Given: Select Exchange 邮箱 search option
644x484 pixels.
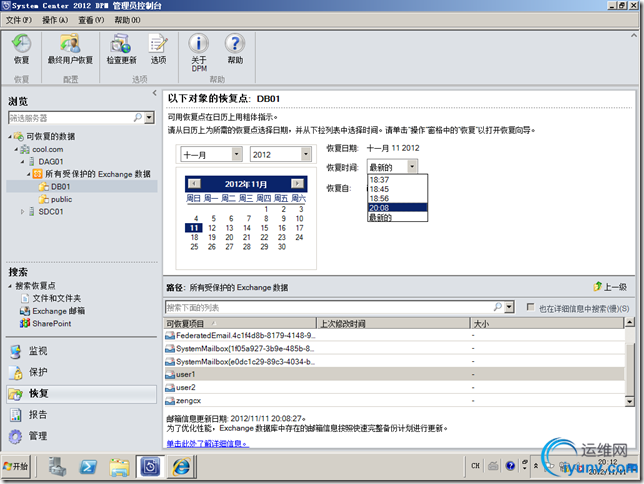Looking at the screenshot, I should (x=53, y=311).
